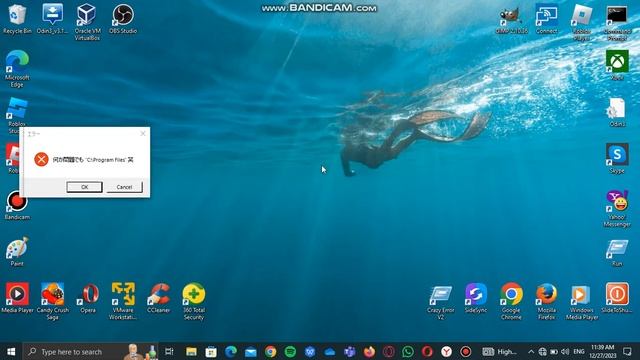Viewport: 640px width, 360px height.
Task: Open the battery status tray icon
Action: pos(554,351)
